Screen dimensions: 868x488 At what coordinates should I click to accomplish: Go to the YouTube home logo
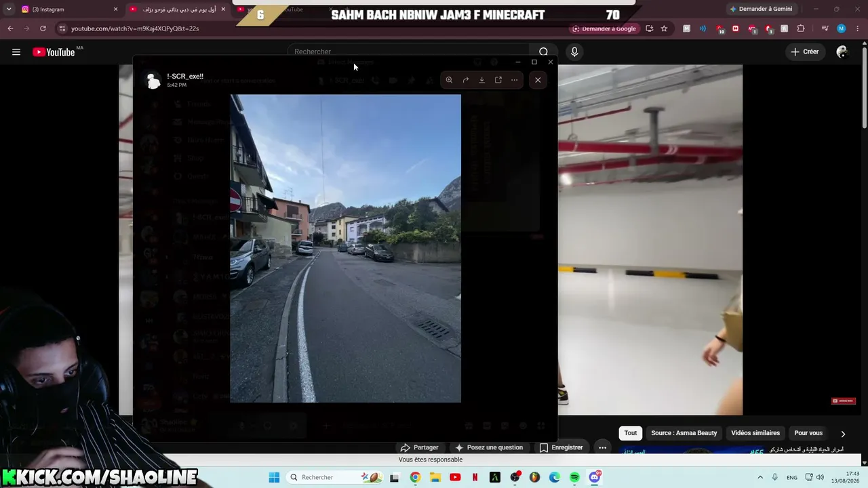point(54,52)
